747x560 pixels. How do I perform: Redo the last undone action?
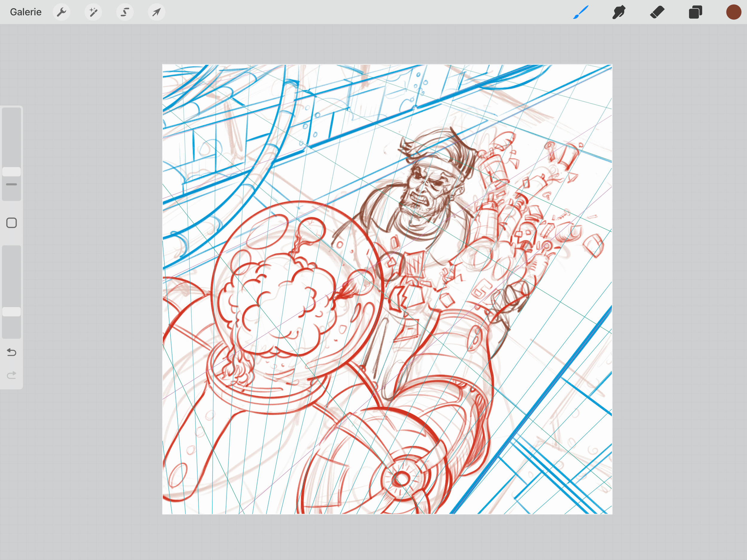(11, 375)
